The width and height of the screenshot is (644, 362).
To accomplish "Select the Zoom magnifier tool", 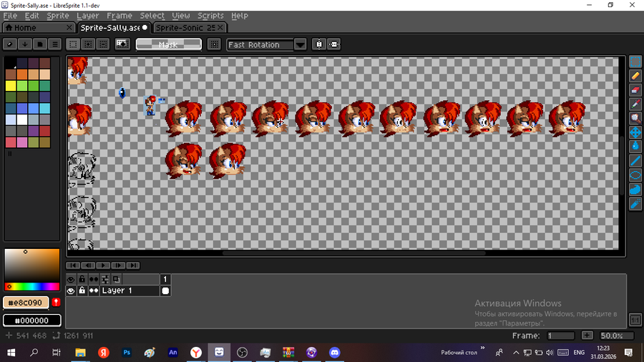I will tap(635, 118).
